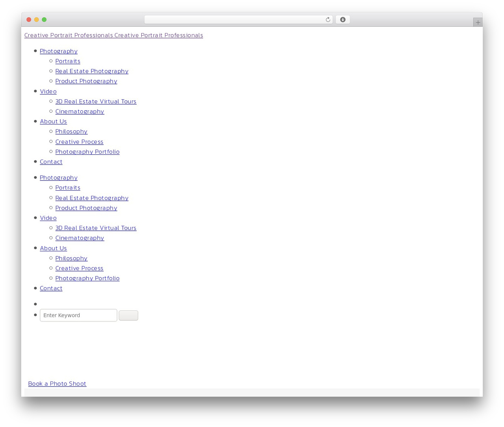The image size is (504, 427).
Task: Select Creative Process in the upper list
Action: tap(79, 142)
